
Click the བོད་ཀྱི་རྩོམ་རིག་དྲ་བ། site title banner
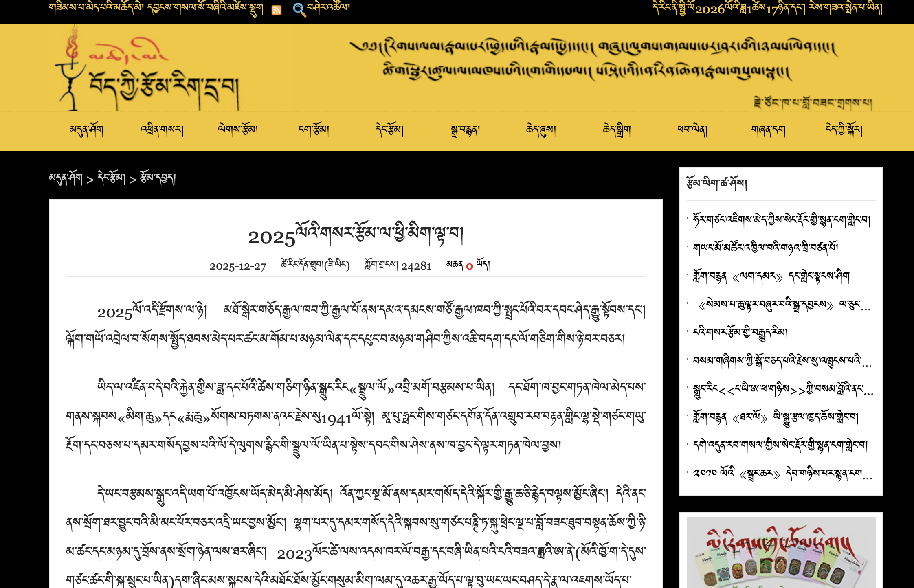pos(164,86)
